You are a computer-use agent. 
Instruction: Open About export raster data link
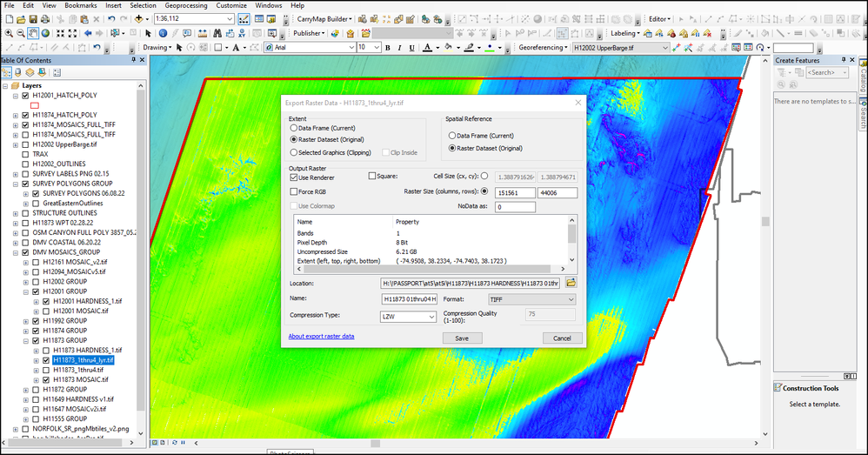click(x=321, y=337)
